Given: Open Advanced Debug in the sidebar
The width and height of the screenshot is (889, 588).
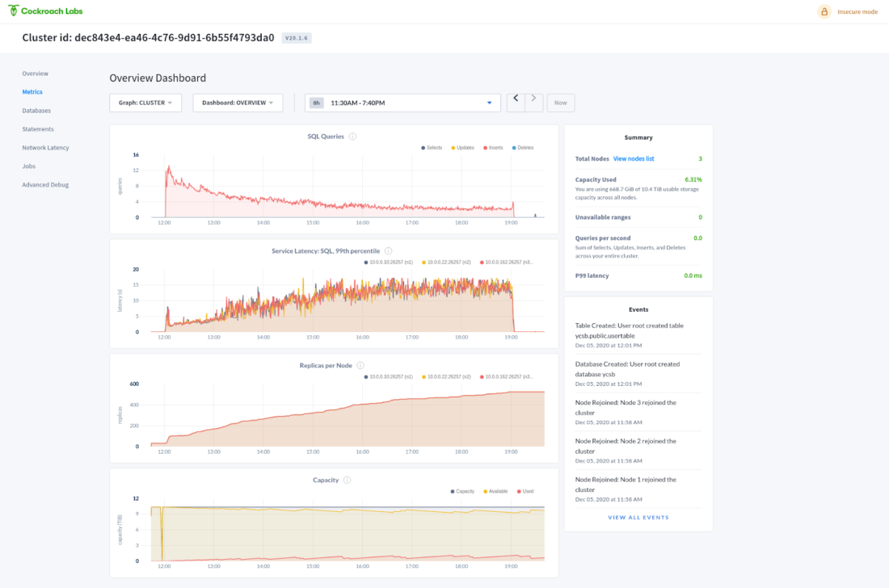Looking at the screenshot, I should (45, 185).
